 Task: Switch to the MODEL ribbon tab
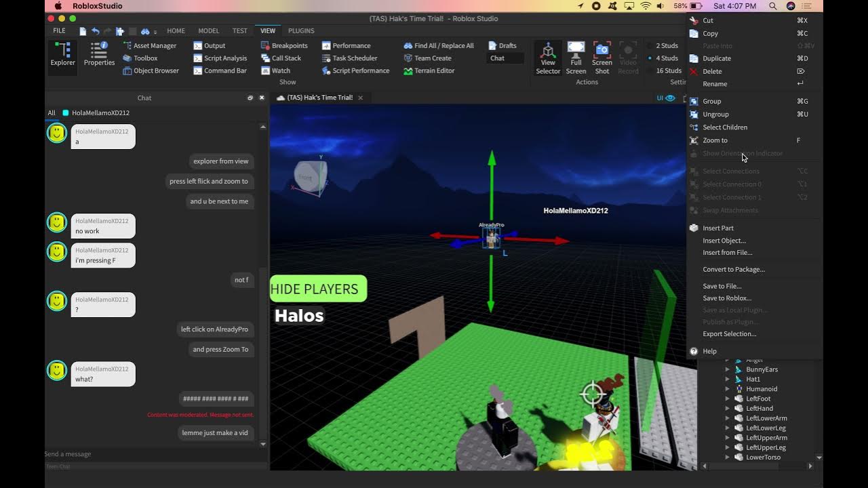(208, 31)
